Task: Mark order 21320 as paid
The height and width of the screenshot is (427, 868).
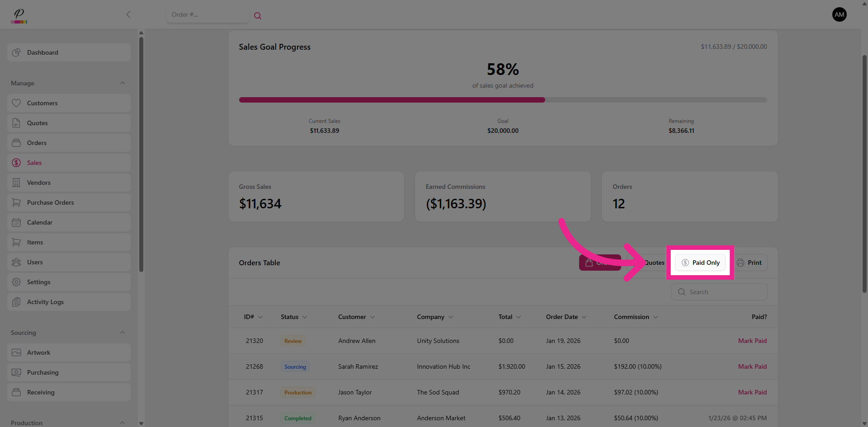Action: tap(752, 341)
